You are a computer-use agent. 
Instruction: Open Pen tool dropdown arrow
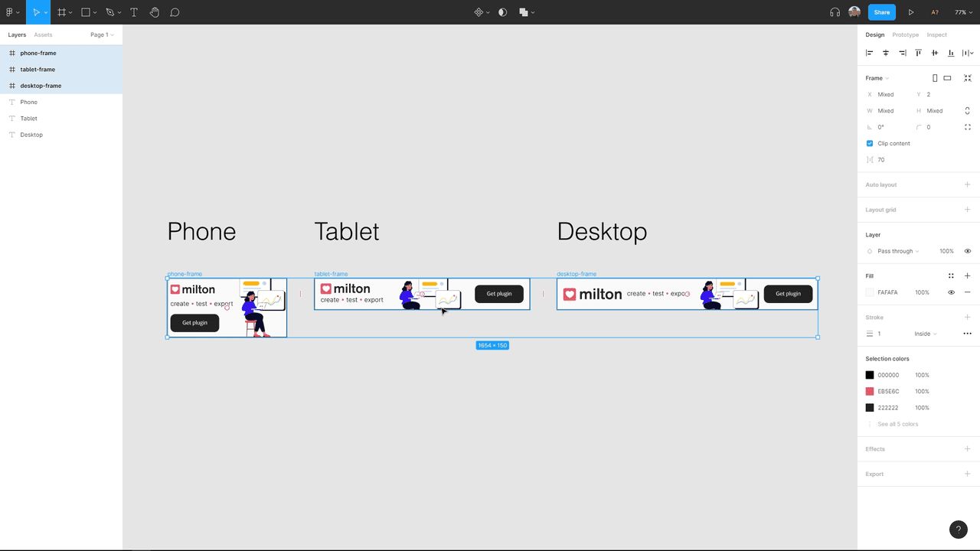[119, 12]
